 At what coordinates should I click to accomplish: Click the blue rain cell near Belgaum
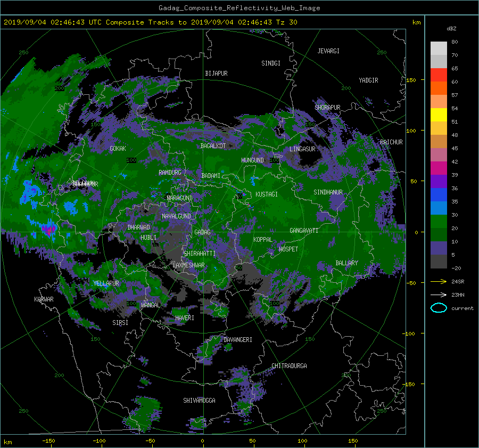point(71,207)
